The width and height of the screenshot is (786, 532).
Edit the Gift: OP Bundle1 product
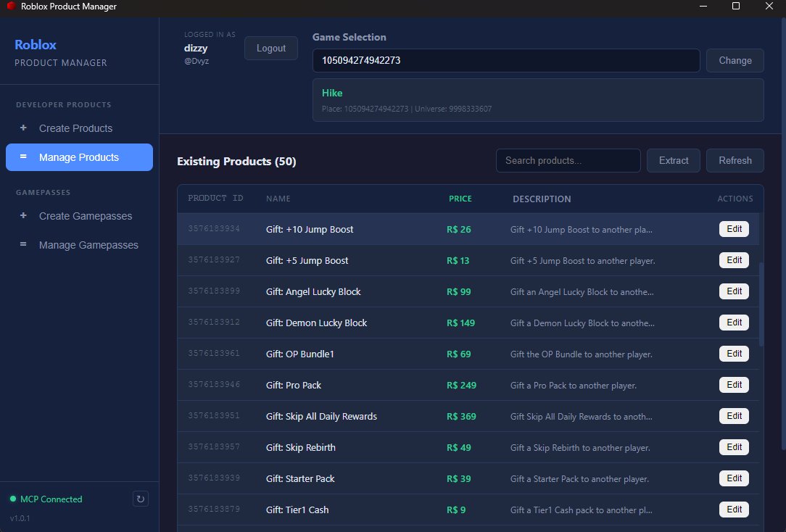[734, 354]
